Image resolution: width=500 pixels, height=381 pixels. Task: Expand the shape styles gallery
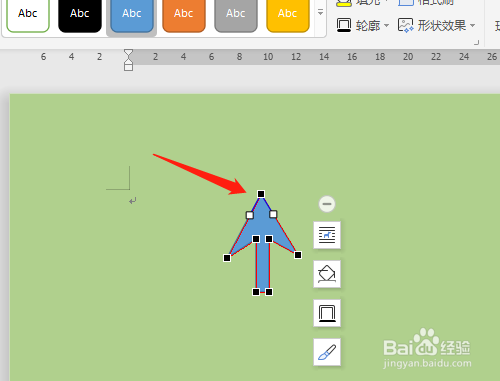point(320,13)
